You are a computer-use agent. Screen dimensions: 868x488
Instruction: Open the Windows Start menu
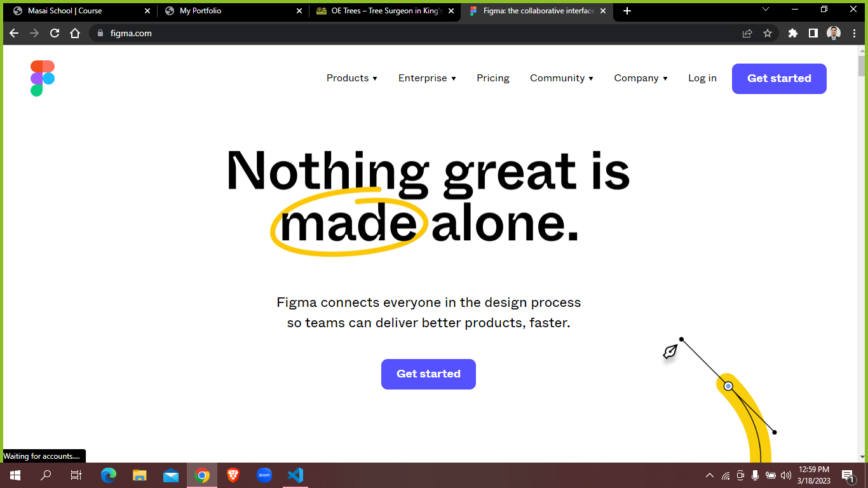[15, 475]
